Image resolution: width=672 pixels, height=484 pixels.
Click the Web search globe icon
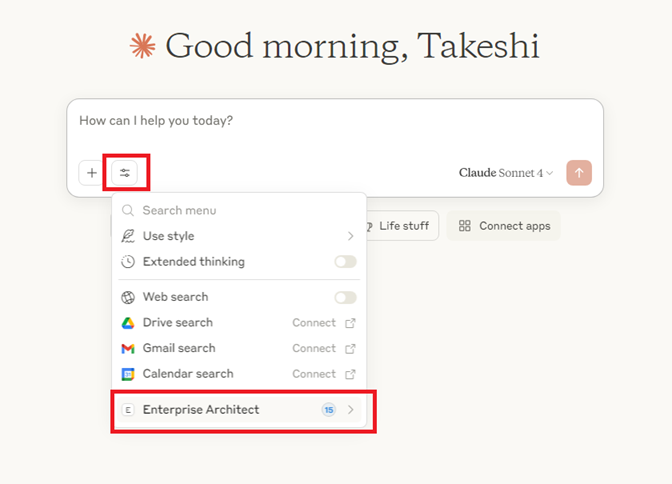coord(128,297)
